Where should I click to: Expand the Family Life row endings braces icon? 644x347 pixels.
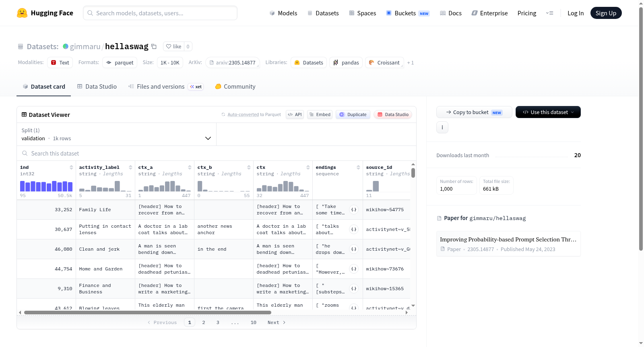pos(354,210)
